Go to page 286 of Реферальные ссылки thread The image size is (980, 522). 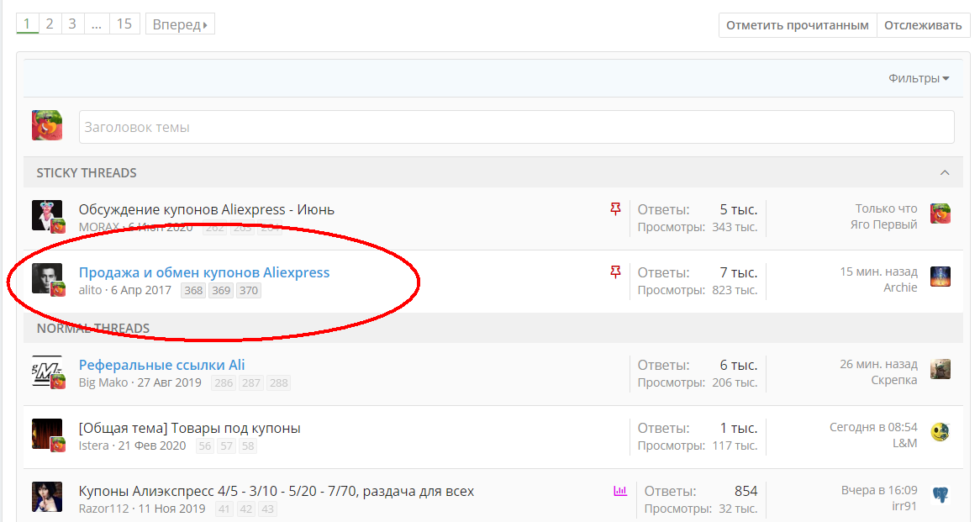point(224,383)
